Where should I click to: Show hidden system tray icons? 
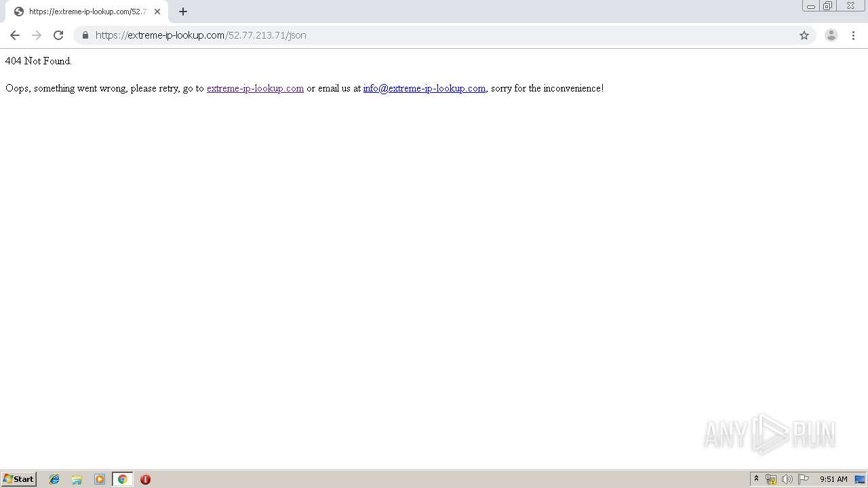(756, 479)
